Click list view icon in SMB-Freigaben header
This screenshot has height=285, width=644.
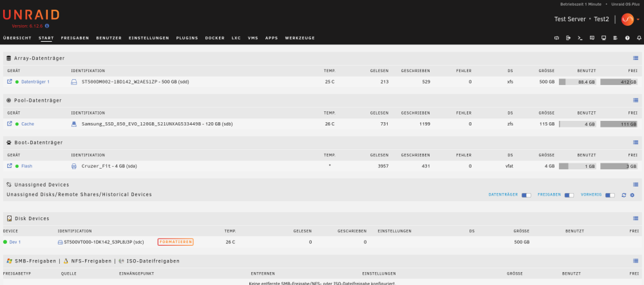(x=636, y=261)
